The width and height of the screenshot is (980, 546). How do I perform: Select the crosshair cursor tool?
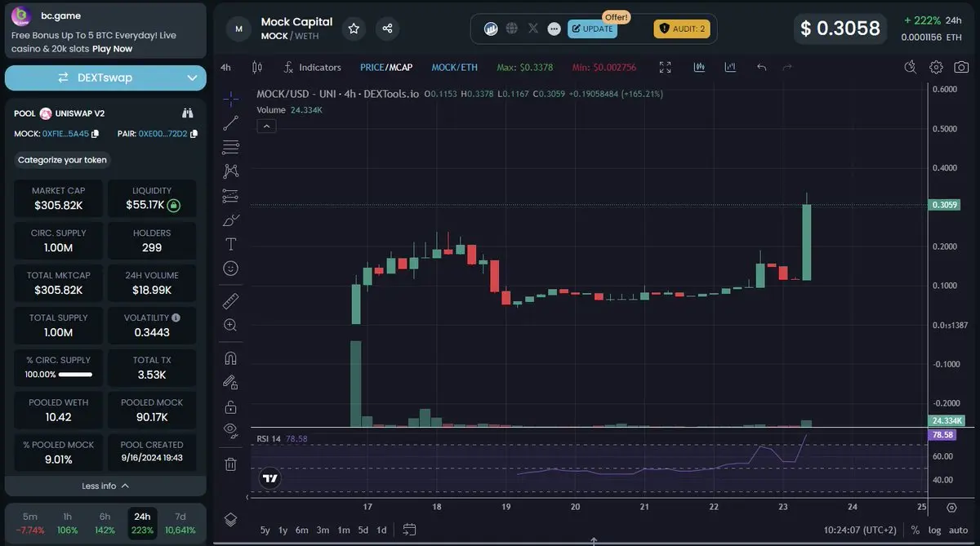pos(230,99)
